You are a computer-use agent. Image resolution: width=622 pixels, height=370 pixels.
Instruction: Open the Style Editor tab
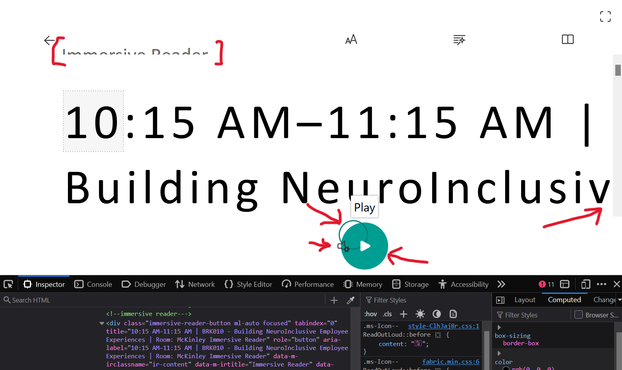248,284
